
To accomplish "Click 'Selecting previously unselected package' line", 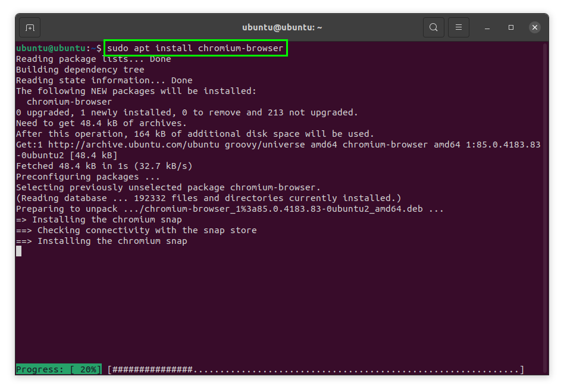I will tap(168, 187).
